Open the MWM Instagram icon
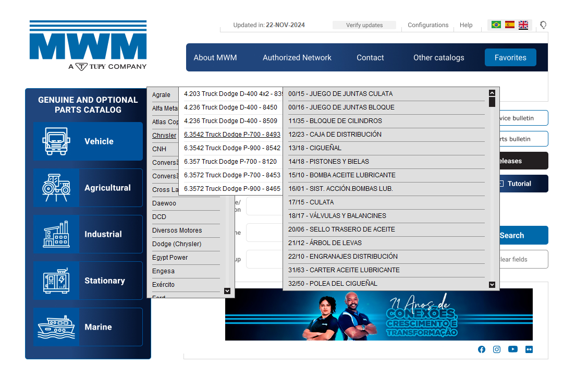The width and height of the screenshot is (588, 376). pyautogui.click(x=497, y=349)
